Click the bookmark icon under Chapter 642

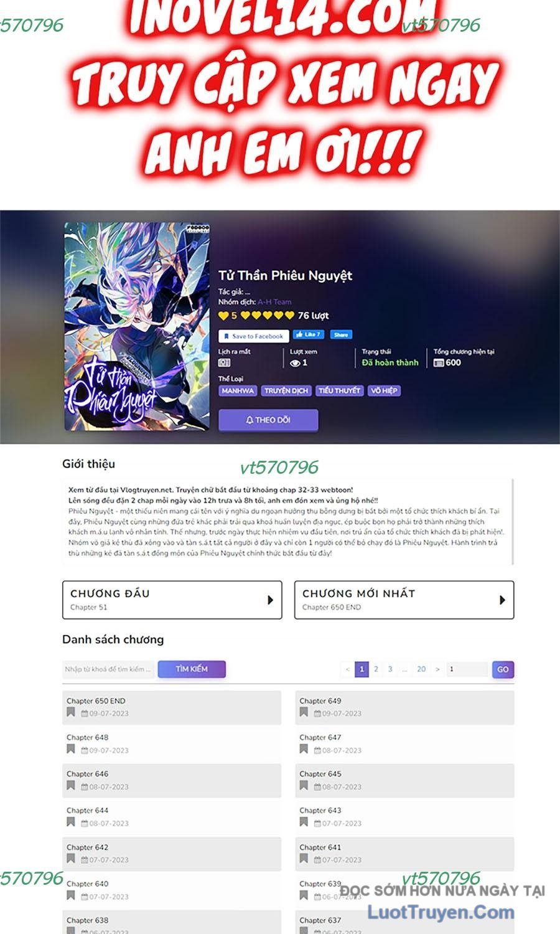click(x=71, y=859)
